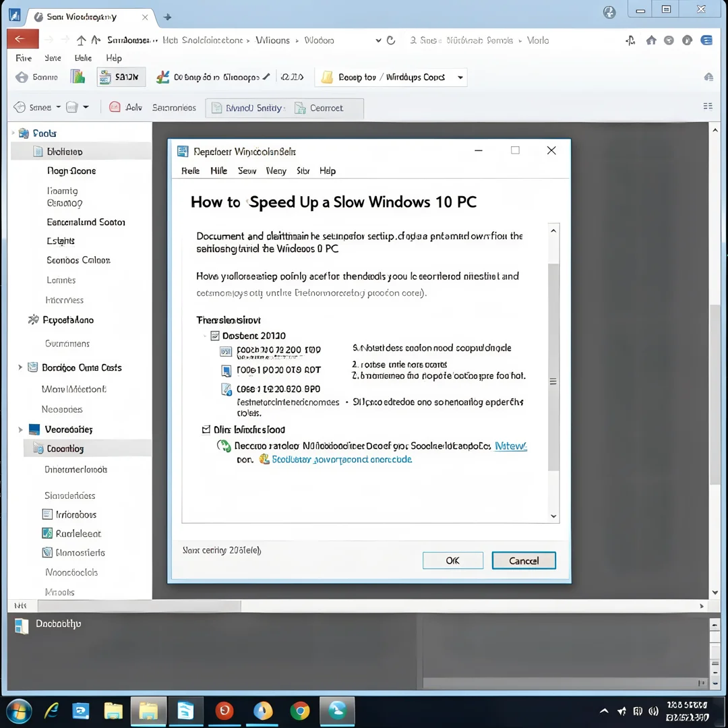Click the dialog scrollbar down arrow
Image resolution: width=728 pixels, height=728 pixels.
pyautogui.click(x=553, y=516)
